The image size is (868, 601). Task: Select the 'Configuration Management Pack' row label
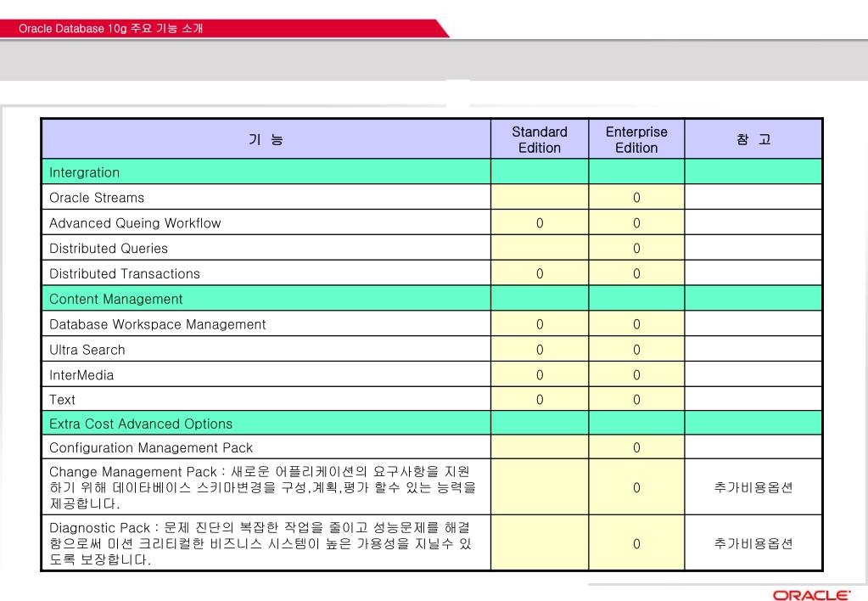click(151, 447)
